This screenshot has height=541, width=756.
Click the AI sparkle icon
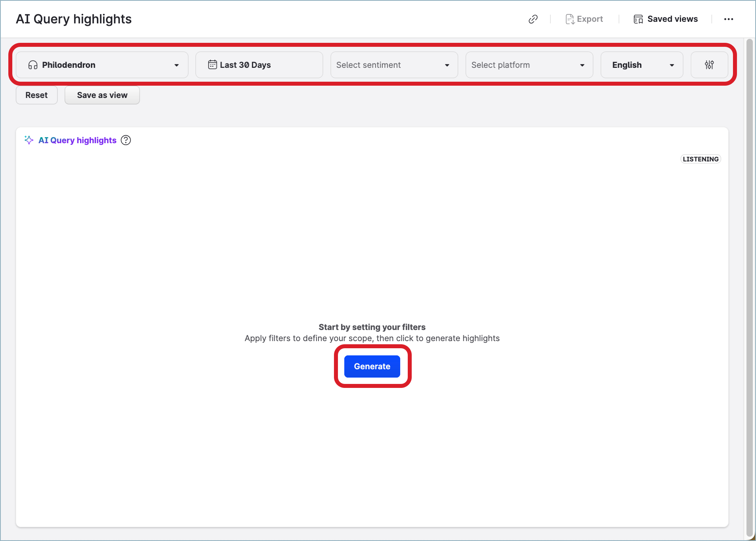pyautogui.click(x=29, y=140)
